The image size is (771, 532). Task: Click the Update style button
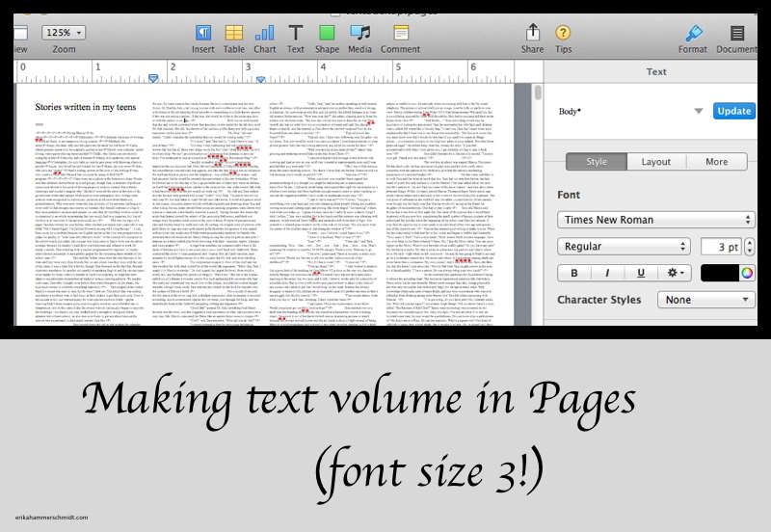(x=734, y=111)
